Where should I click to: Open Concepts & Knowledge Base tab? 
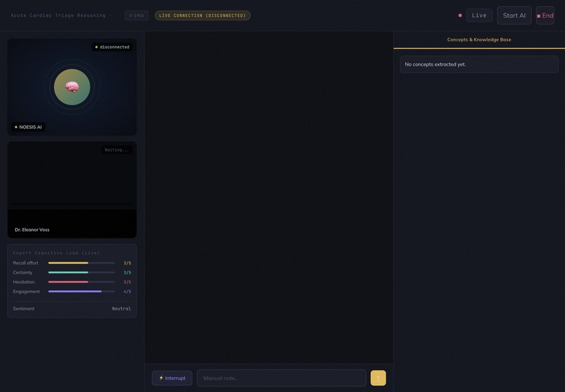tap(479, 40)
